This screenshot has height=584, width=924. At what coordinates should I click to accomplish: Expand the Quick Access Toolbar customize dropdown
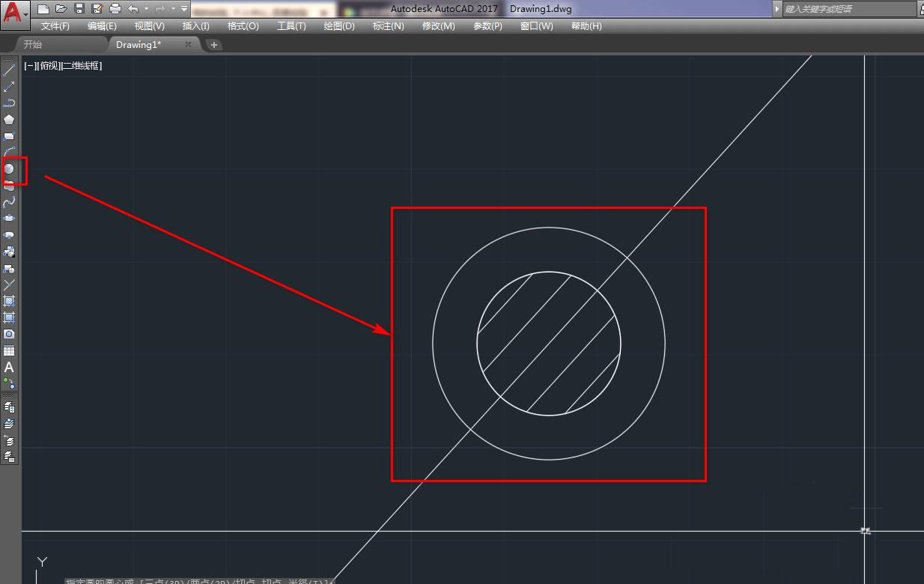(184, 9)
